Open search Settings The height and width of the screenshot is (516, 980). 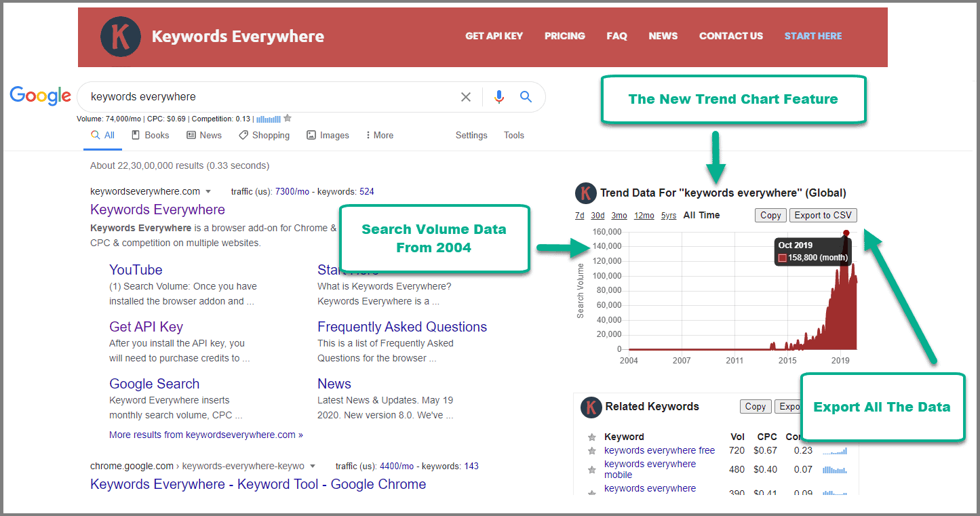tap(471, 136)
